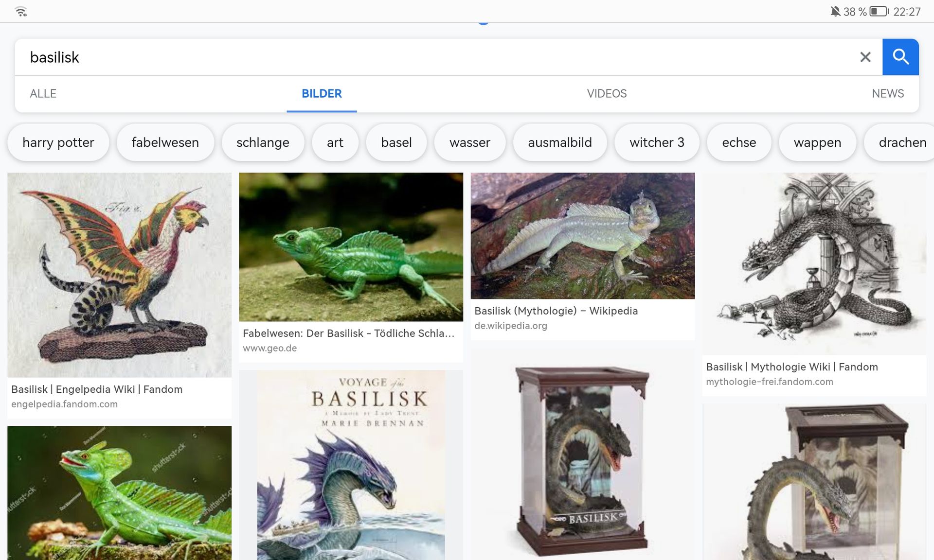This screenshot has height=560, width=934.
Task: Select the NEWS tab
Action: tap(887, 93)
